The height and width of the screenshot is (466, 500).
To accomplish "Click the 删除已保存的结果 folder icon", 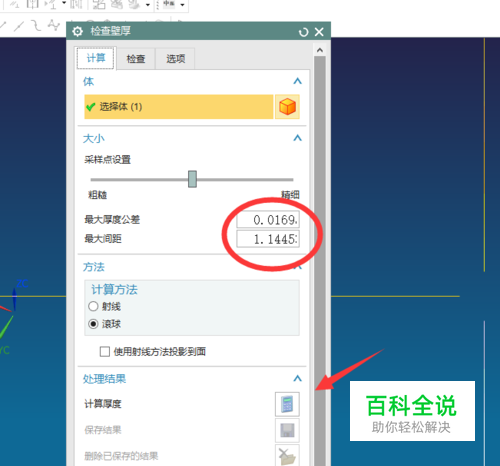I will click(287, 455).
